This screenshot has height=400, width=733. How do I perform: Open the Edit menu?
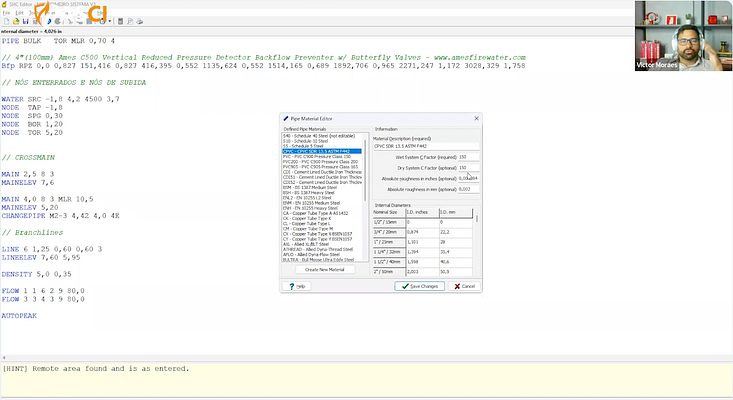coord(19,13)
